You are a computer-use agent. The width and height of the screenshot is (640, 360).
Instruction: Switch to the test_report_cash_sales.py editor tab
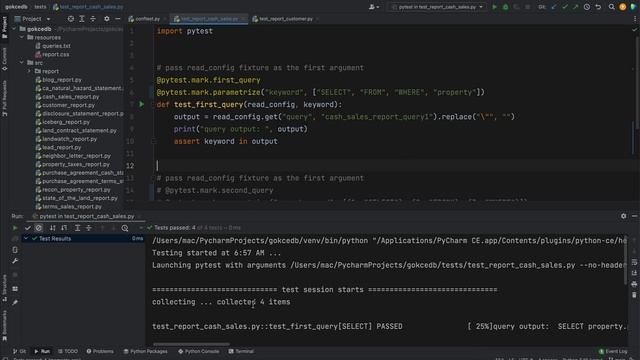(x=209, y=19)
